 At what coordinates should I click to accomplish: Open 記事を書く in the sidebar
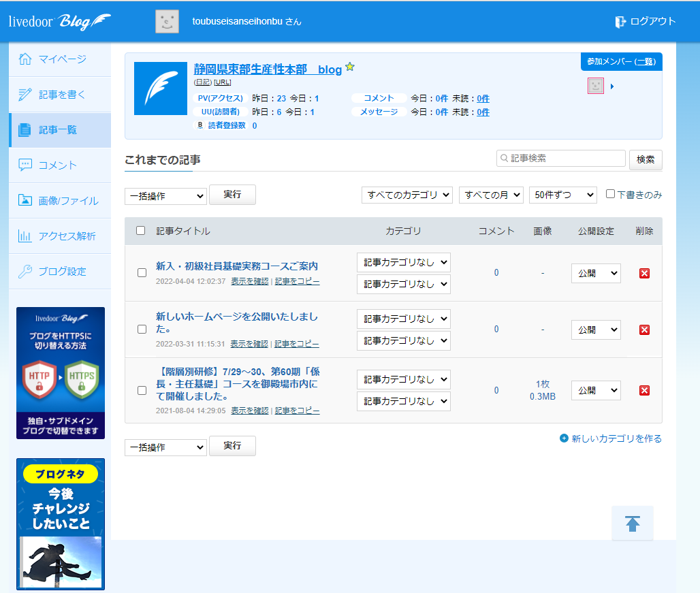[60, 95]
